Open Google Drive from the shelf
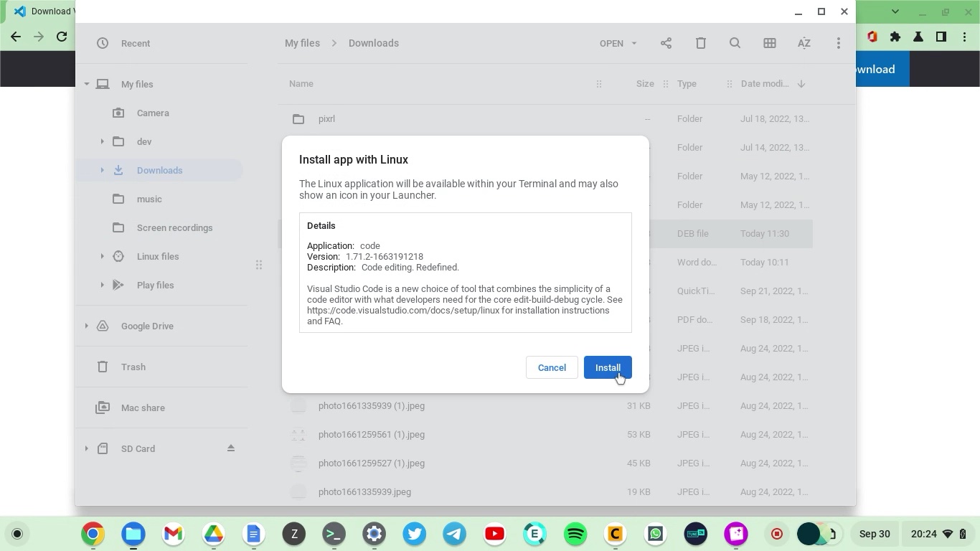Viewport: 980px width, 551px height. pos(213,534)
